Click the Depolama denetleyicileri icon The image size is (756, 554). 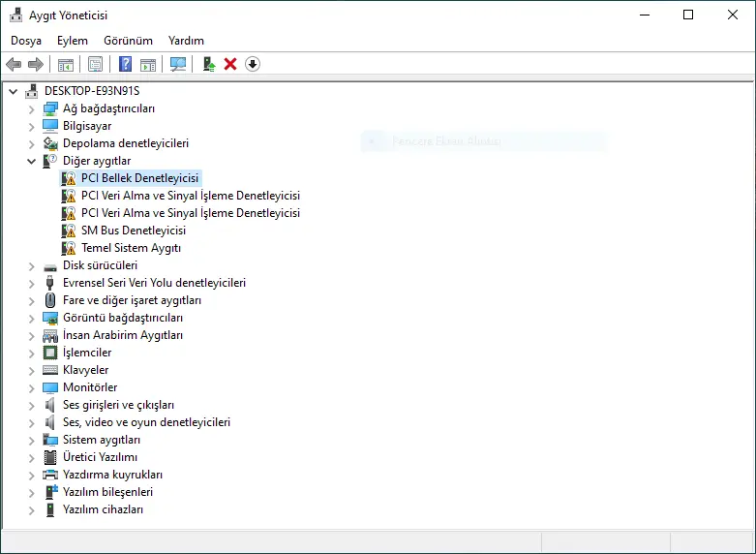50,143
